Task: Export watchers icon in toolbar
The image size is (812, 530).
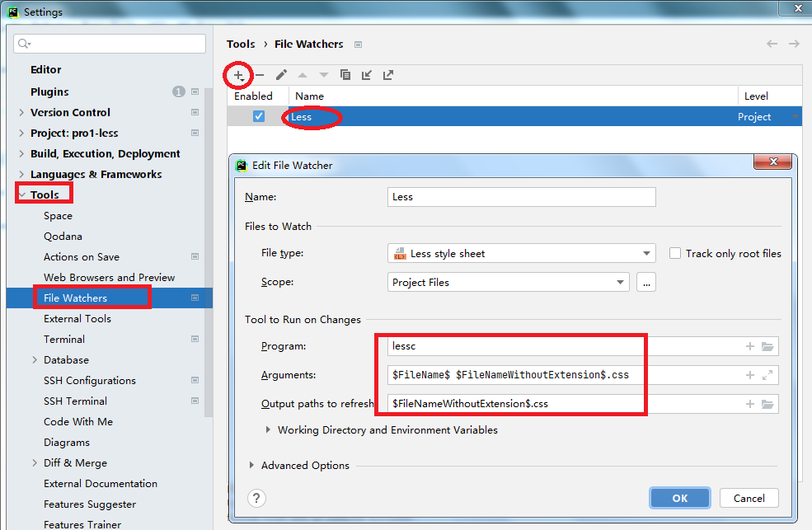Action: [388, 75]
